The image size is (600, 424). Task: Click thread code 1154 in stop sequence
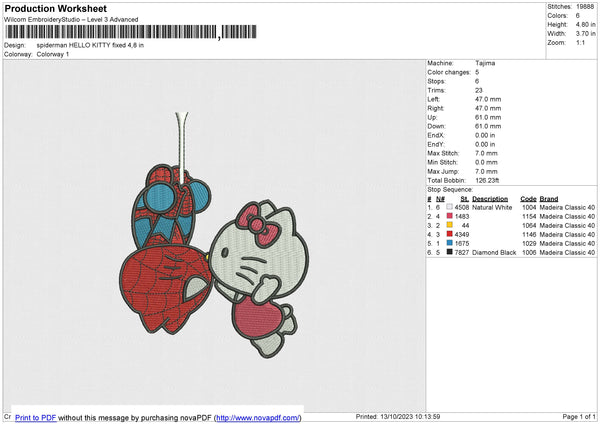(x=529, y=217)
